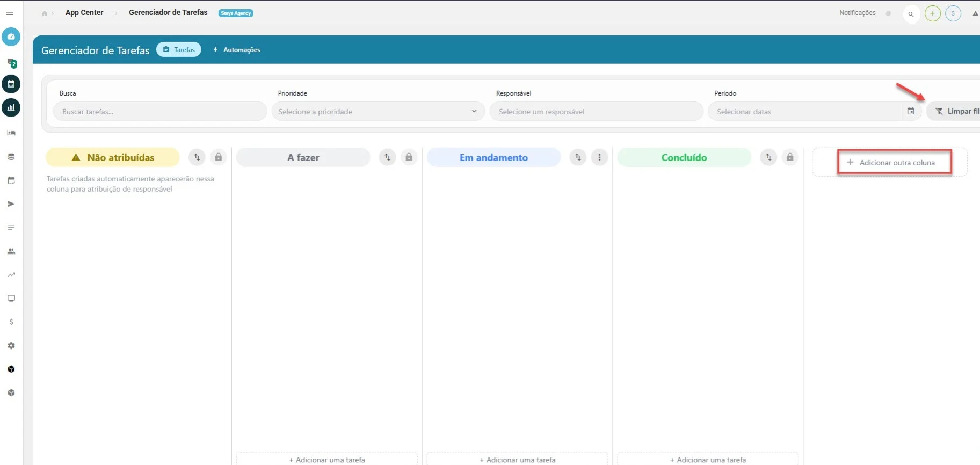Viewport: 980px width, 465px height.
Task: Open the people group icon in sidebar
Action: click(x=11, y=251)
